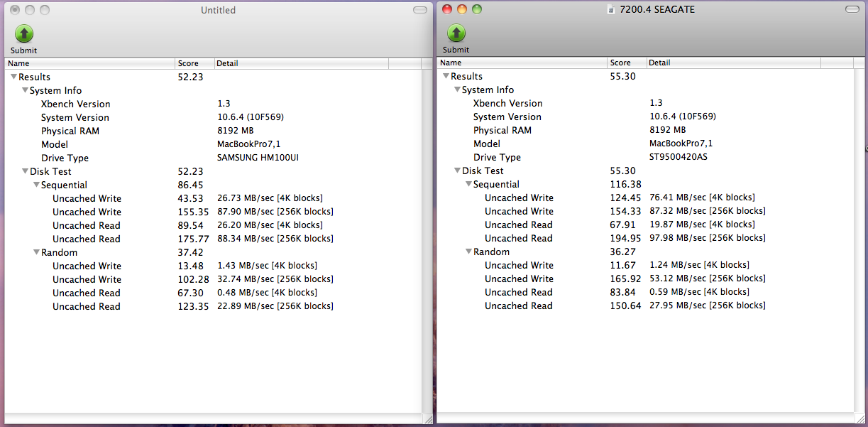This screenshot has height=427, width=868.
Task: Select Model row in SEAGATE window
Action: (x=647, y=144)
